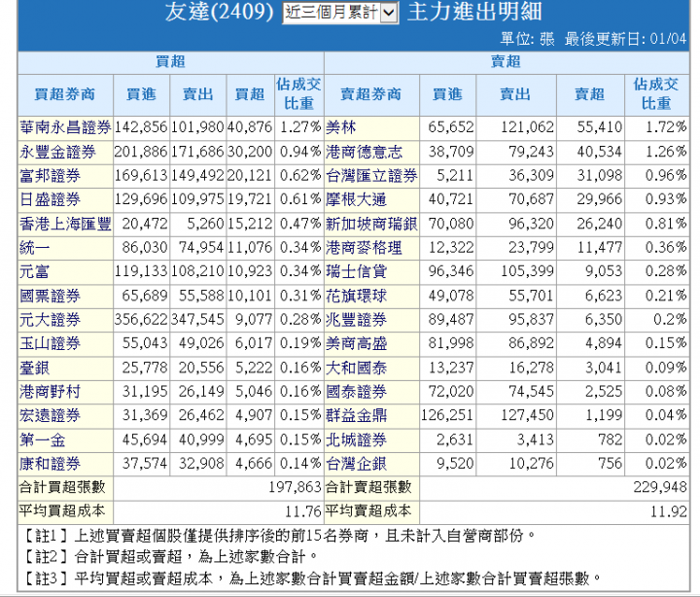Screen dimensions: 700x597
Task: Click the 平均買超成本 label
Action: pyautogui.click(x=62, y=510)
